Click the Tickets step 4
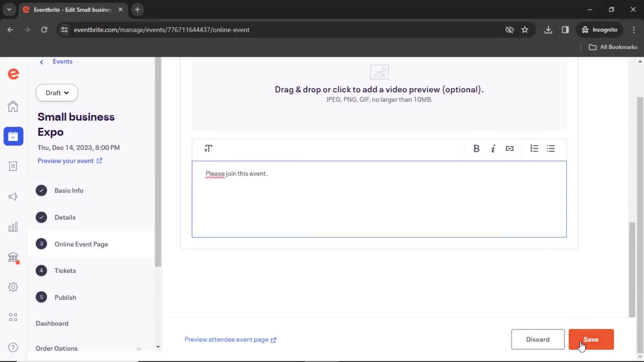This screenshot has width=644, height=362. coord(65,270)
